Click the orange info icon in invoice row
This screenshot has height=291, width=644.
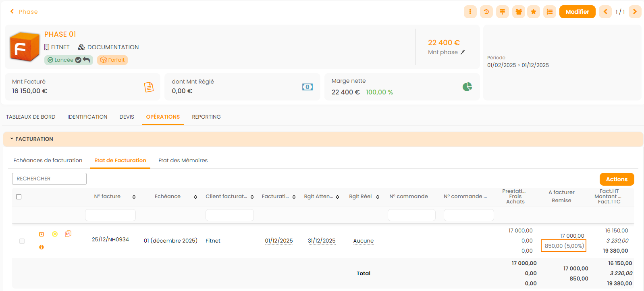[42, 247]
